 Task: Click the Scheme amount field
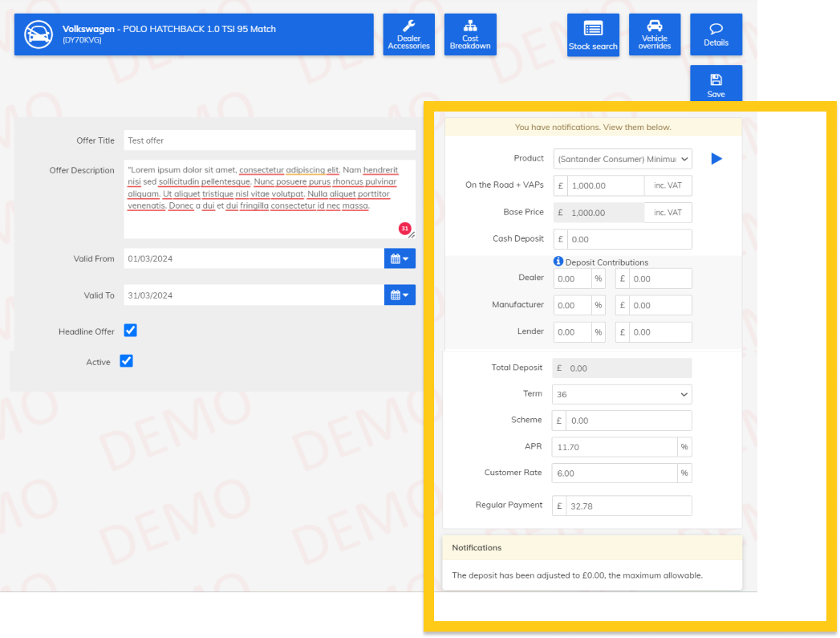coord(628,421)
